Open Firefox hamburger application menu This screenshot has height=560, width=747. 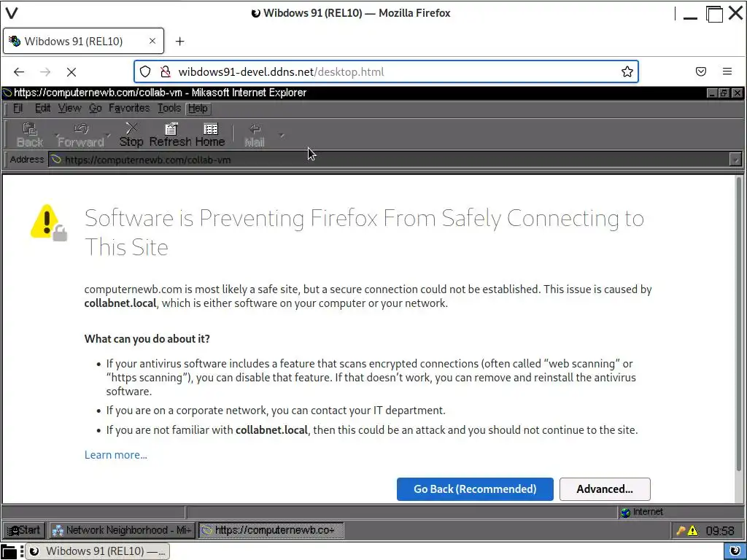tap(727, 71)
